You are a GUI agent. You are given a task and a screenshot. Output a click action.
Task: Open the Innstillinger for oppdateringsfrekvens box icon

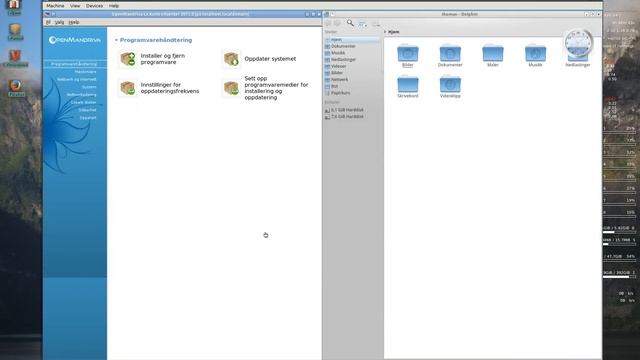128,88
